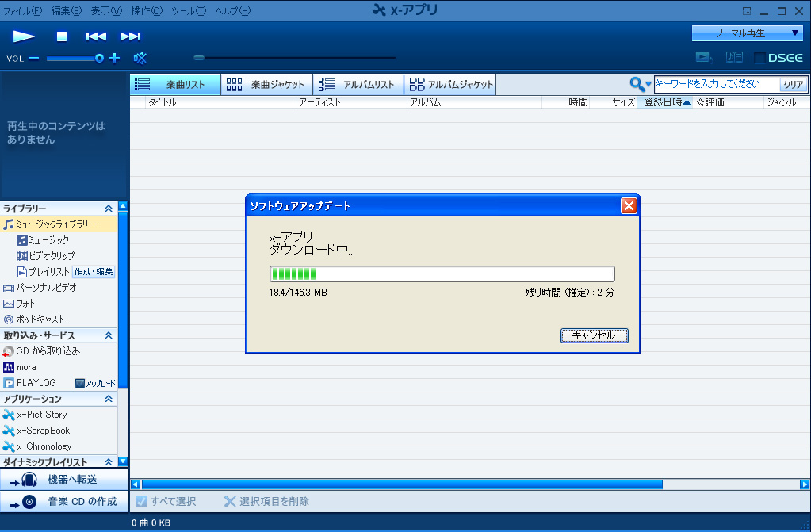Open ミュージック item in library
Viewport: 811px width, 532px height.
point(43,240)
